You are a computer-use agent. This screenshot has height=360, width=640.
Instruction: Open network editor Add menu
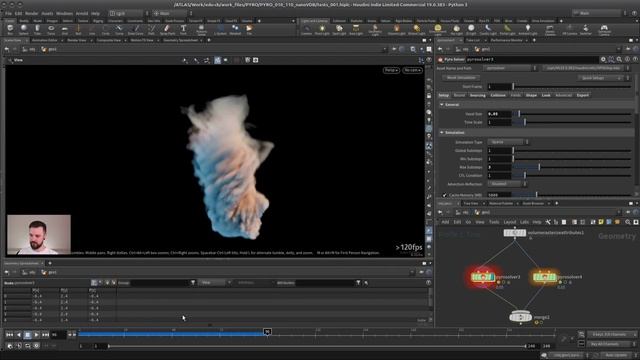pos(445,222)
